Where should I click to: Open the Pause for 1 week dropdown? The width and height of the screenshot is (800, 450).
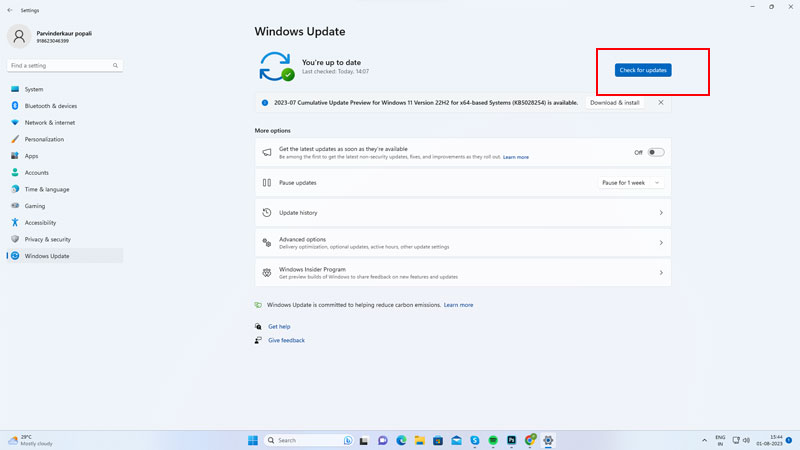click(631, 183)
